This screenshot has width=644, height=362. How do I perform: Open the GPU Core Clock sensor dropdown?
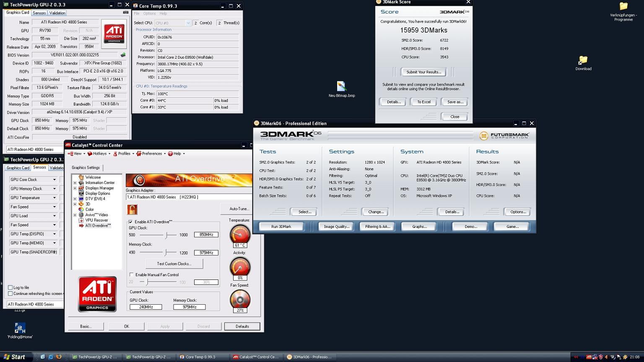tap(54, 180)
